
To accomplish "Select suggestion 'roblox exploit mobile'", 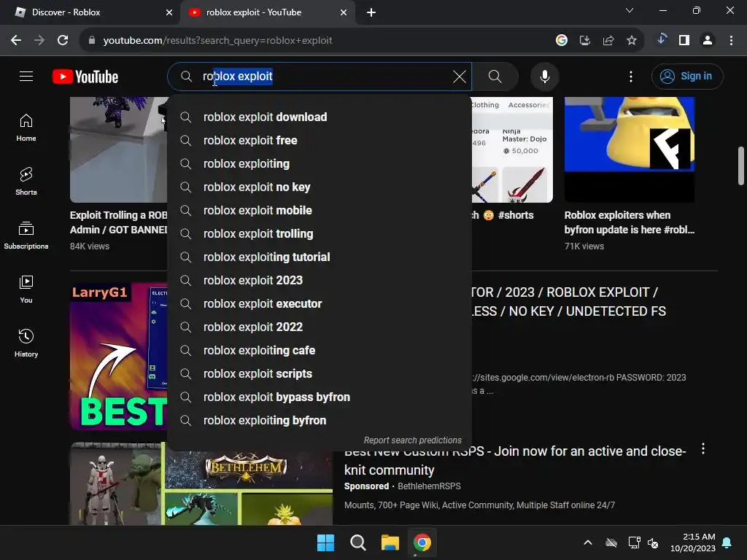I will 320,211.
